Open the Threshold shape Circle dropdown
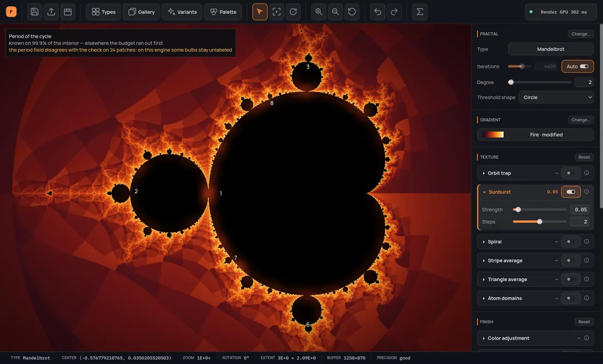The height and width of the screenshot is (364, 603). pos(556,97)
